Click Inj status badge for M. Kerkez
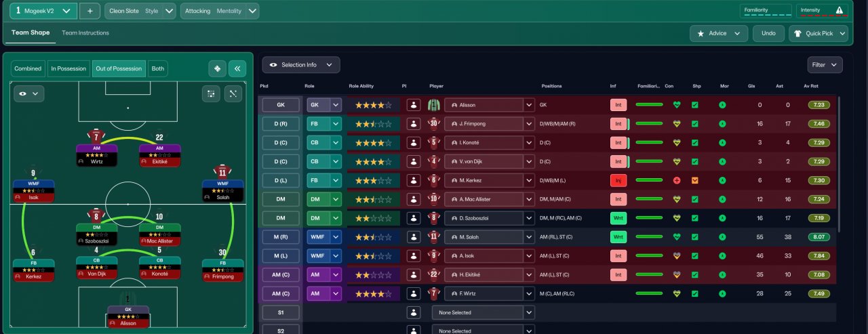This screenshot has height=334, width=868. (618, 181)
